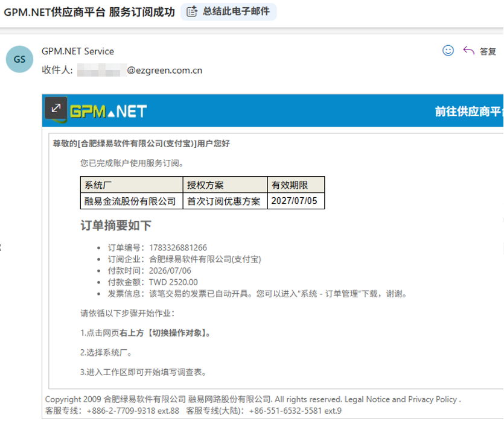Image resolution: width=504 pixels, height=421 pixels.
Task: Click the cell '融易金流股份有限公司'
Action: coord(132,201)
